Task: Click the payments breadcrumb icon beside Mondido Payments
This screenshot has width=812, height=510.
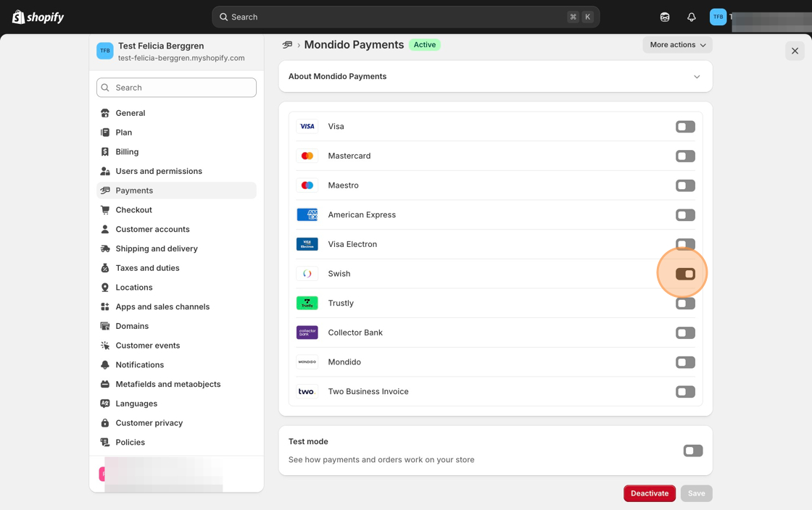Action: 287,45
